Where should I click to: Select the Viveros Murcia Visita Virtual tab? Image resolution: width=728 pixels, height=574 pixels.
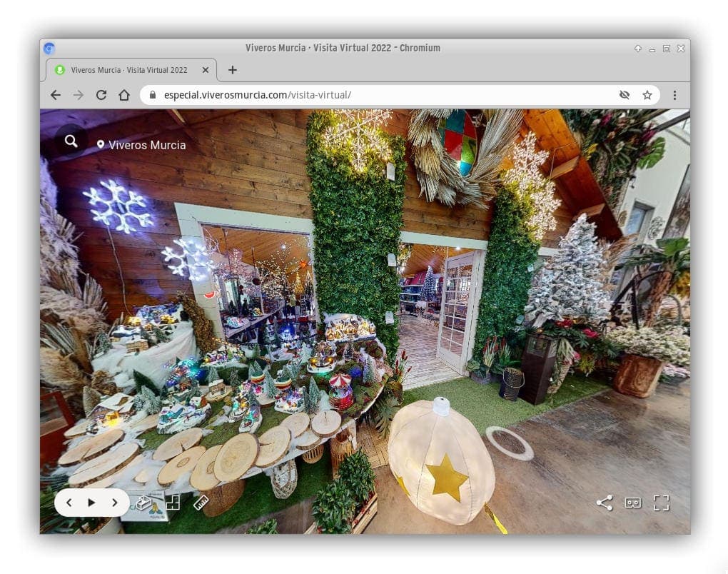click(x=131, y=70)
